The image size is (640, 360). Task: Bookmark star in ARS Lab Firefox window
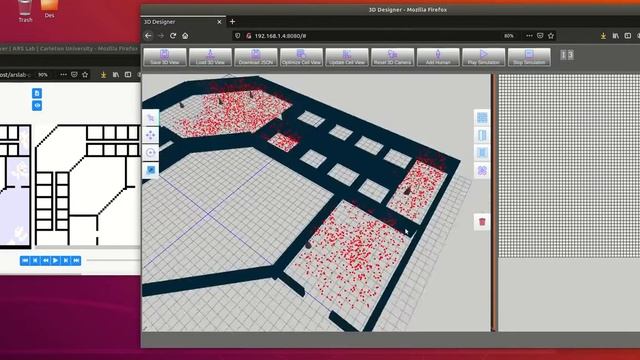(x=85, y=75)
